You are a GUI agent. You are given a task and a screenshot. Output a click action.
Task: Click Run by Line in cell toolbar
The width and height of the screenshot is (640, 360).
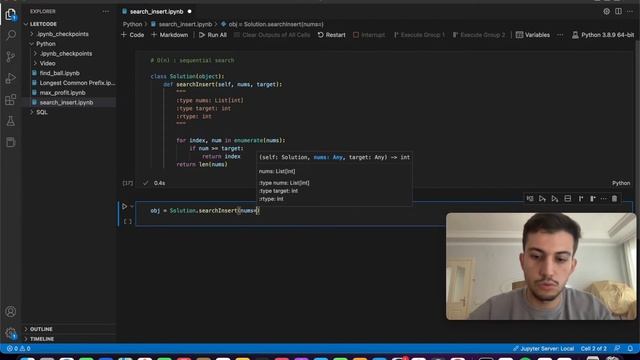pos(529,199)
